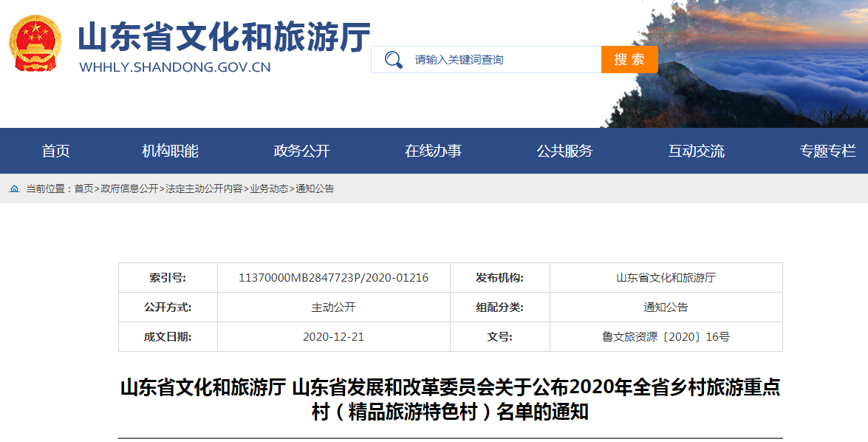Click the national emblem logo

pyautogui.click(x=35, y=43)
